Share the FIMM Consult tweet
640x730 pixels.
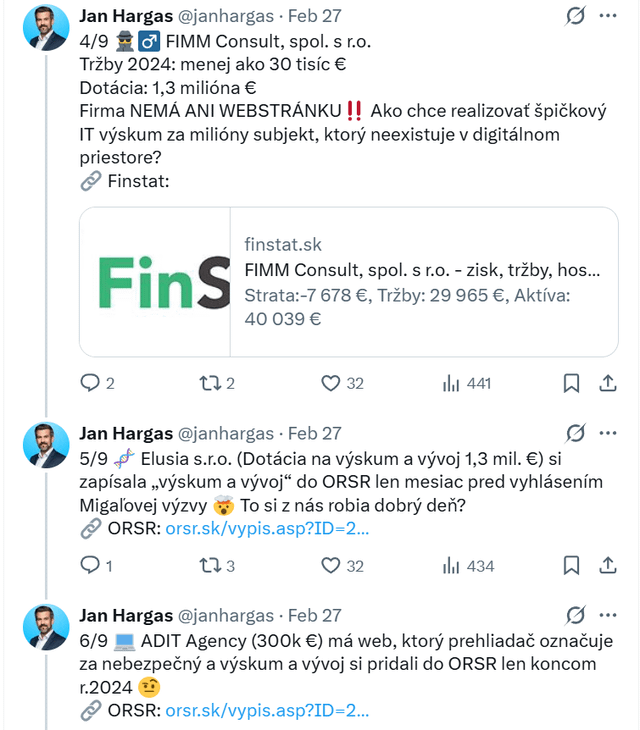point(607,383)
